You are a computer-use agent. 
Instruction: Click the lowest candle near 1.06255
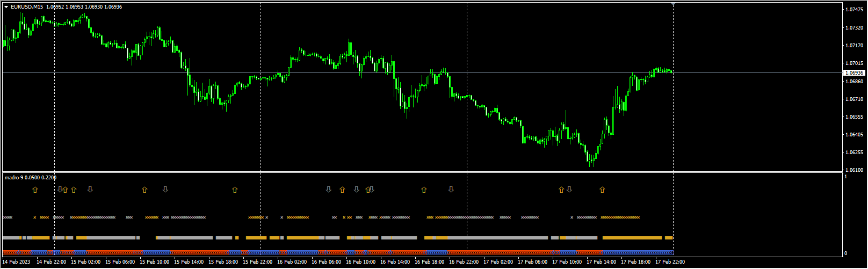click(591, 159)
